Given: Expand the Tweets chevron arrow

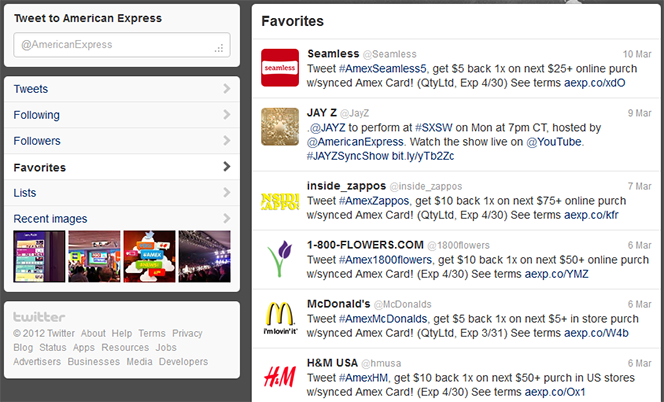Looking at the screenshot, I should click(x=227, y=89).
